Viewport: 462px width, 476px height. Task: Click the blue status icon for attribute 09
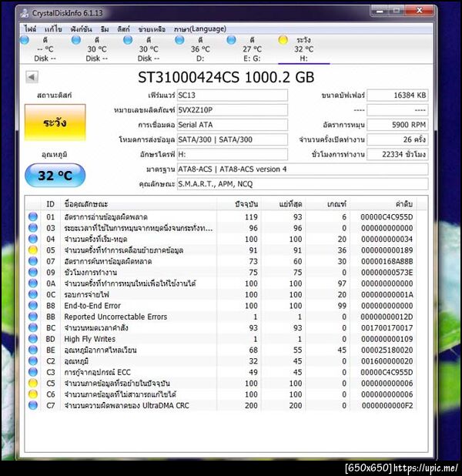(x=33, y=273)
